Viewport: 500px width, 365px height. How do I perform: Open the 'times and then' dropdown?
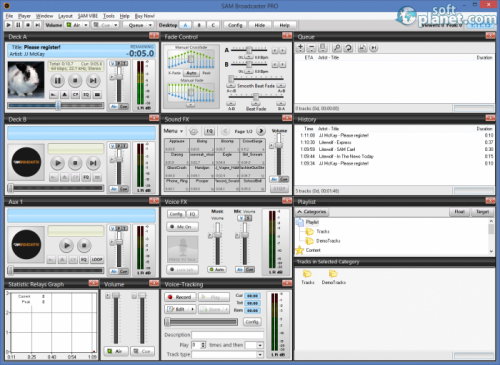(x=260, y=345)
